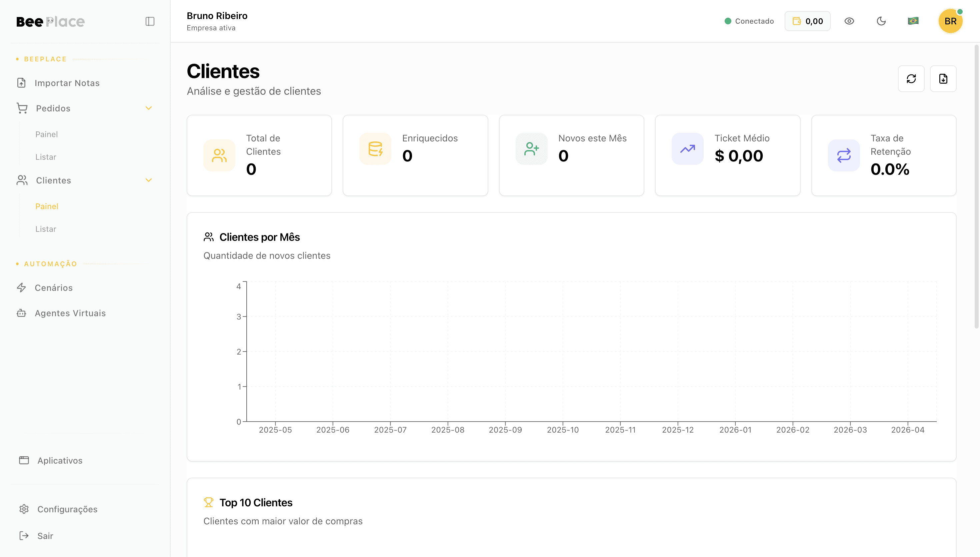Click Sair to log out
Image resolution: width=980 pixels, height=557 pixels.
click(45, 536)
